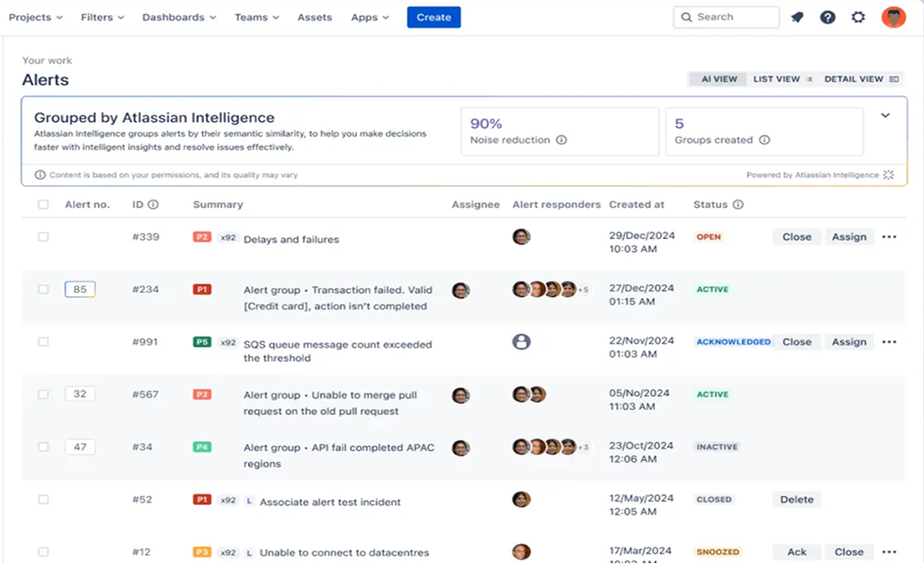The width and height of the screenshot is (924, 564).
Task: Click the x92 count badge on alert #991
Action: (228, 343)
